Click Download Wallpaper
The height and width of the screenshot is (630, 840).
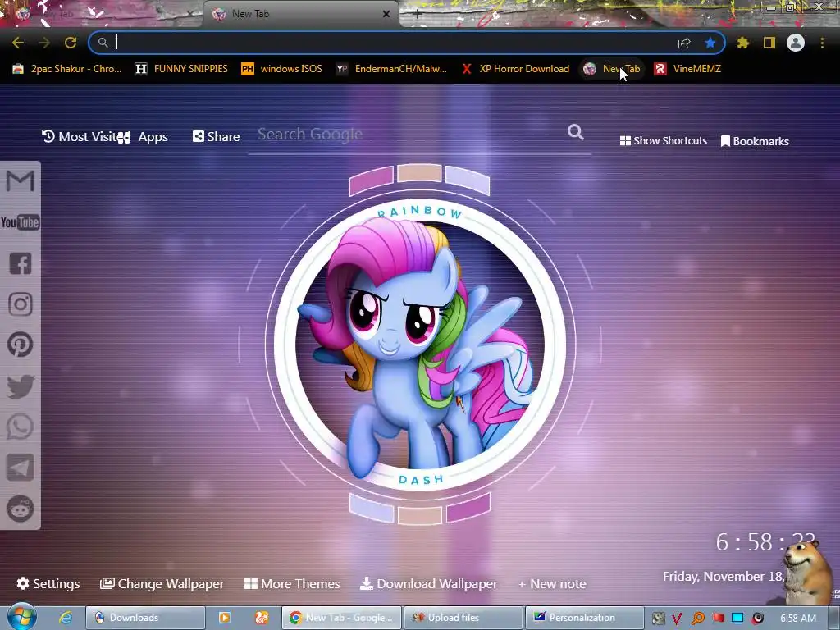point(428,584)
